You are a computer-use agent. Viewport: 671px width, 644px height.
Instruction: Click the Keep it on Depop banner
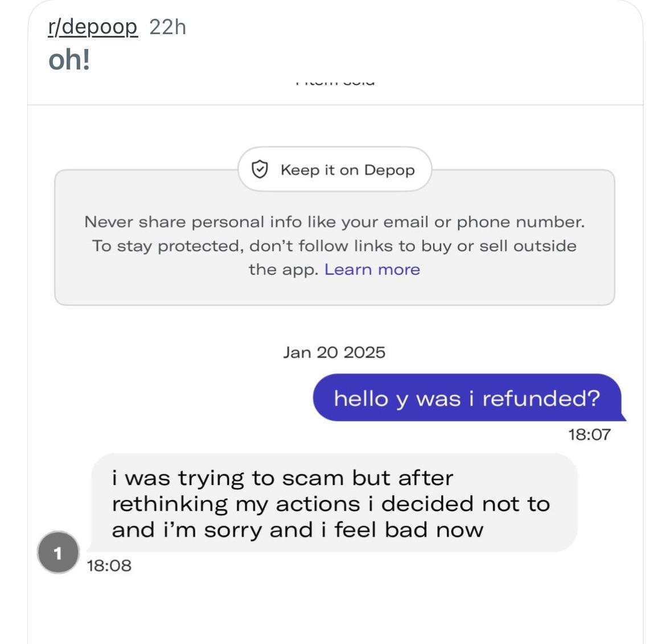tap(335, 169)
